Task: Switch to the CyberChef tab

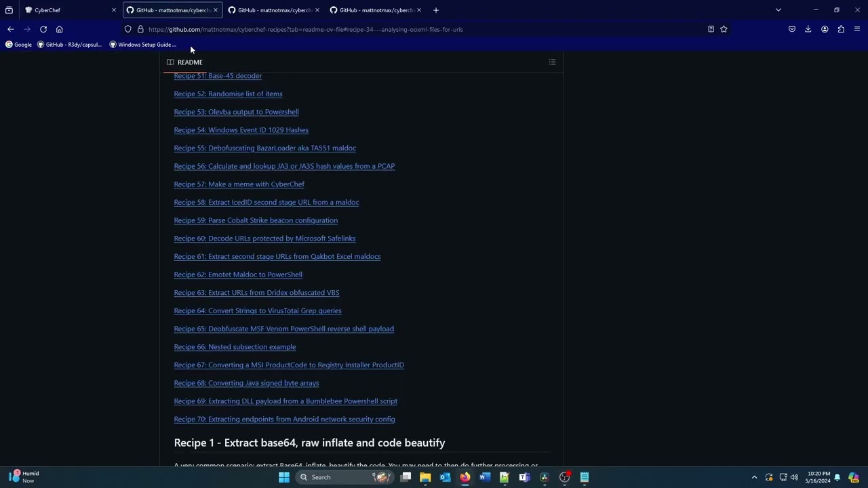Action: tap(70, 10)
